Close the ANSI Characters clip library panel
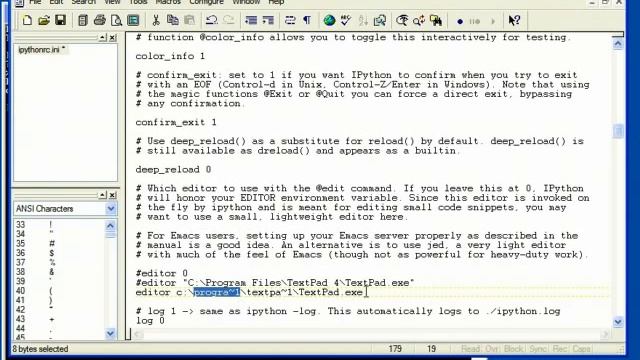This screenshot has width=640, height=360. (x=113, y=195)
